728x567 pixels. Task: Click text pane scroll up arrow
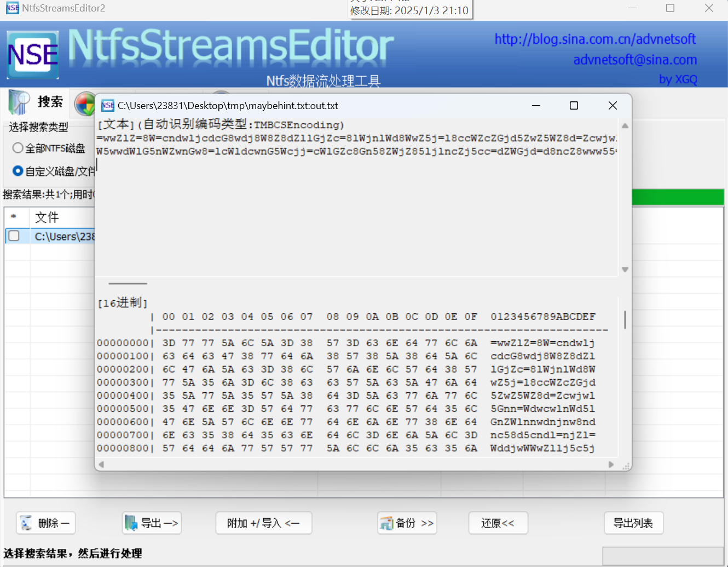625,125
